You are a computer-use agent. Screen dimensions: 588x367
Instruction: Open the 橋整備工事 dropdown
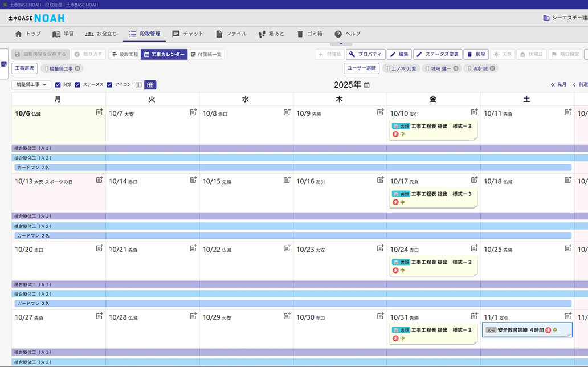(x=31, y=85)
